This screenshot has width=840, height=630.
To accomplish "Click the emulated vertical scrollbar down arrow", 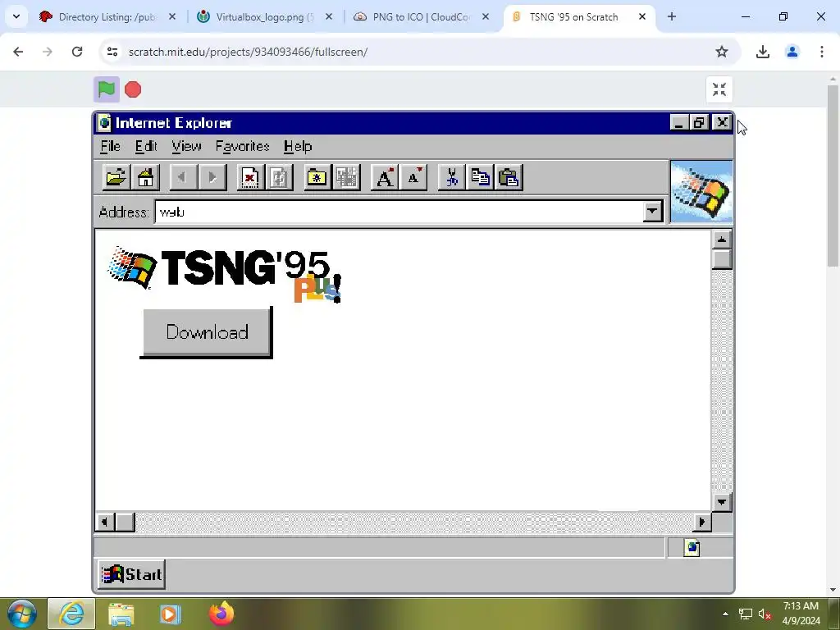I will pos(722,502).
